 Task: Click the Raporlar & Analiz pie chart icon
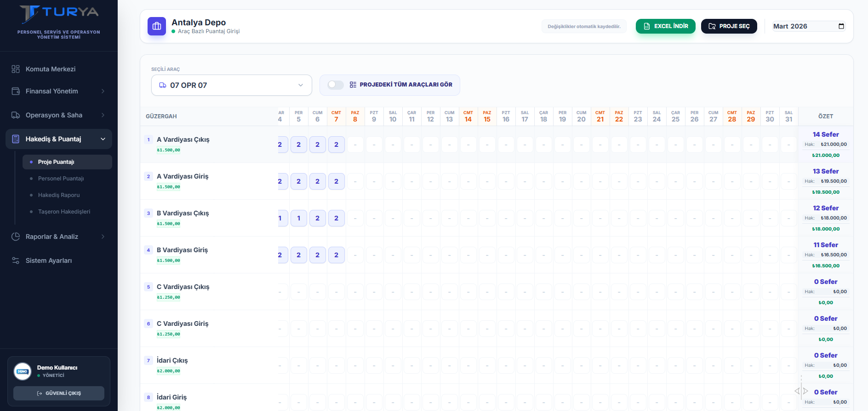click(x=16, y=237)
